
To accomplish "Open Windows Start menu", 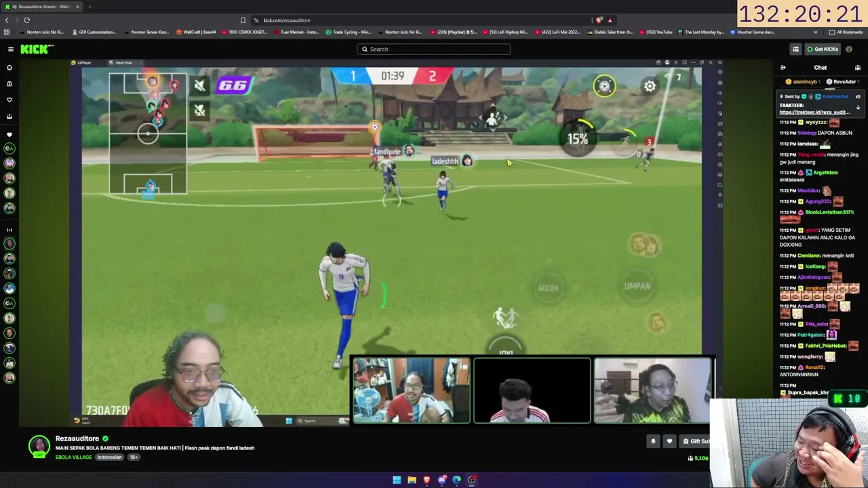I will (x=397, y=480).
